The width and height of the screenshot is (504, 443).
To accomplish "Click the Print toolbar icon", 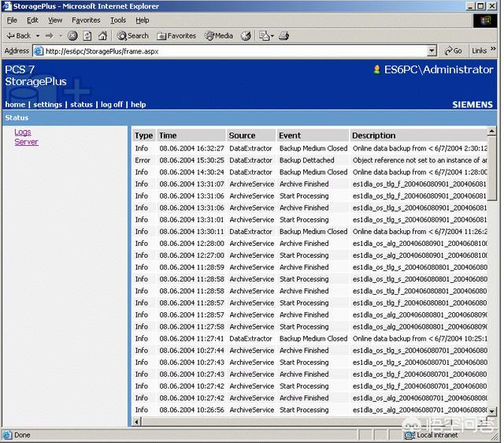I will (x=284, y=35).
